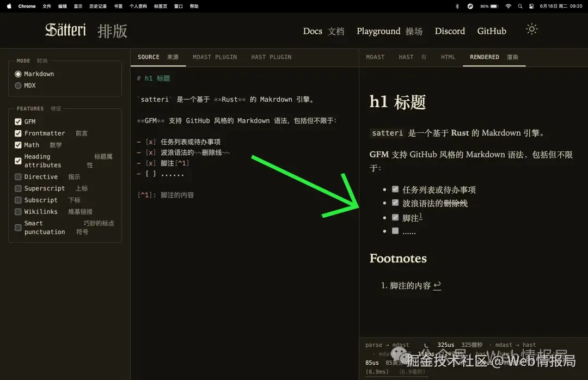Open the 文件 menu
Viewport: 588px width, 380px height.
[47, 6]
